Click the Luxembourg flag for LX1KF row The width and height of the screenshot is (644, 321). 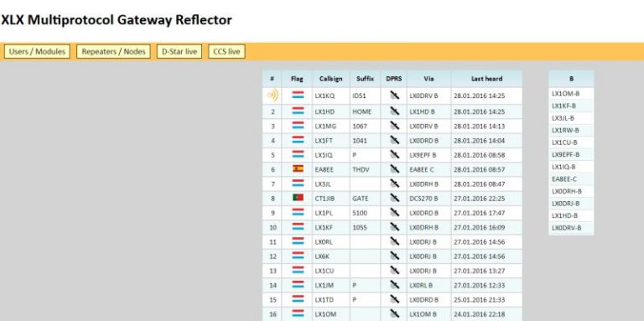coord(298,226)
